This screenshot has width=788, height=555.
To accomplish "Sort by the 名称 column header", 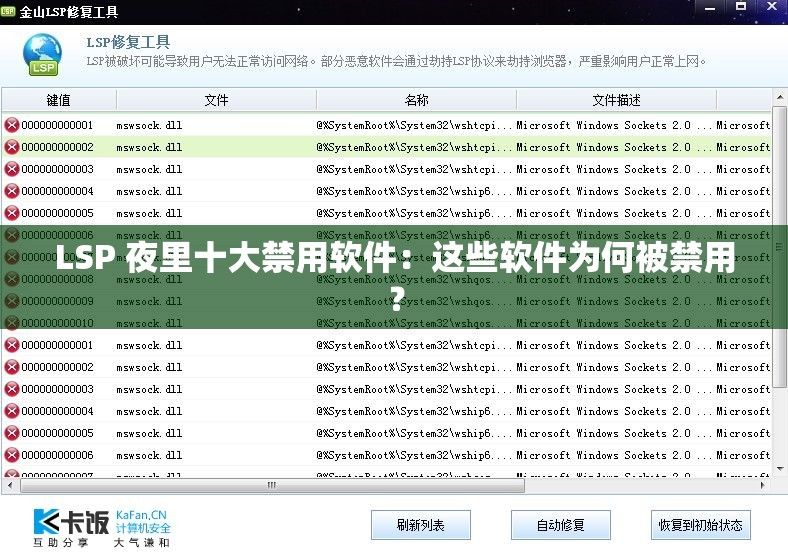I will [417, 100].
